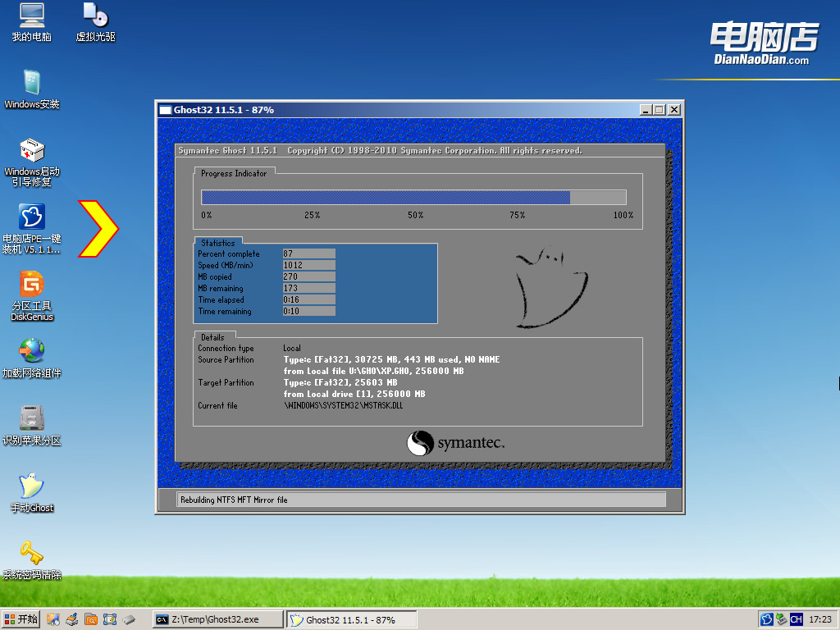
Task: Minimize the Ghost32 window
Action: tap(646, 110)
